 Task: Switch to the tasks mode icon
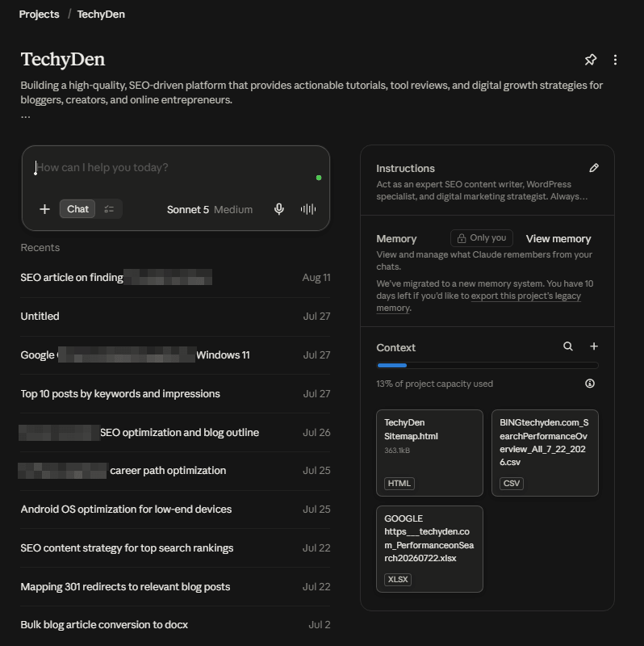point(109,209)
